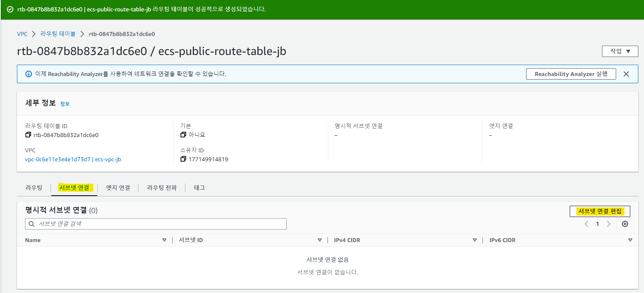Click the success check icon in green banner

click(x=10, y=9)
